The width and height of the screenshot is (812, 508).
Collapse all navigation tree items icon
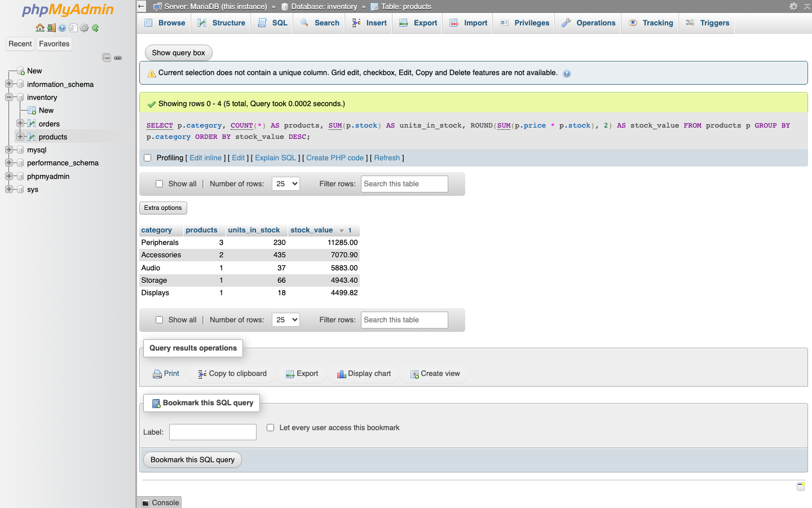(107, 58)
